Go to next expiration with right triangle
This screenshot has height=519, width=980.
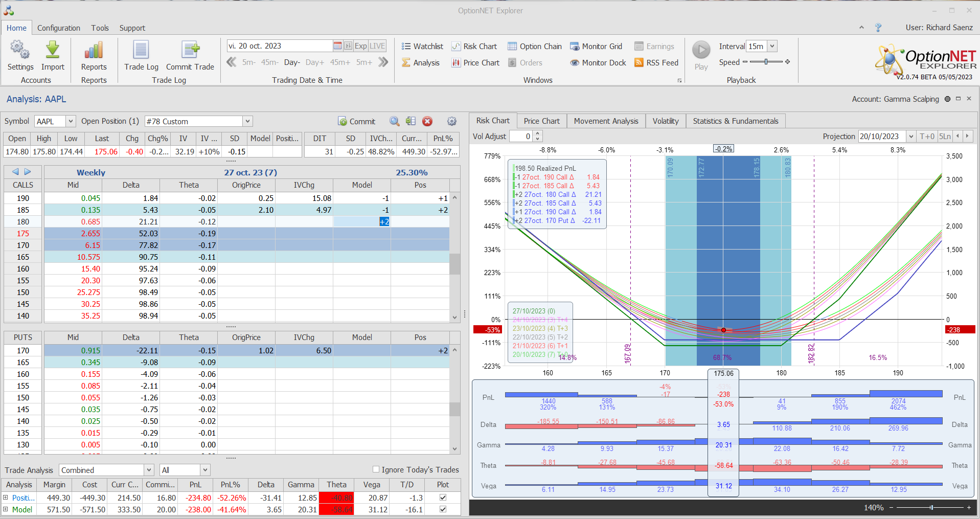pos(28,172)
